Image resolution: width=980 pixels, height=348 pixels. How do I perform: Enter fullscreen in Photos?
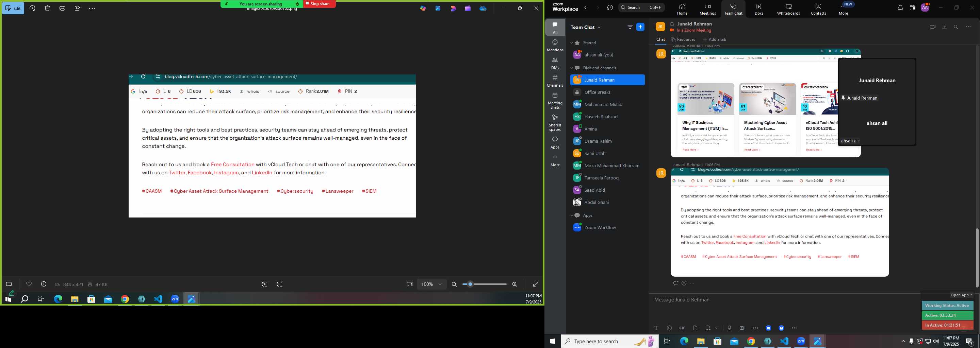(x=535, y=284)
